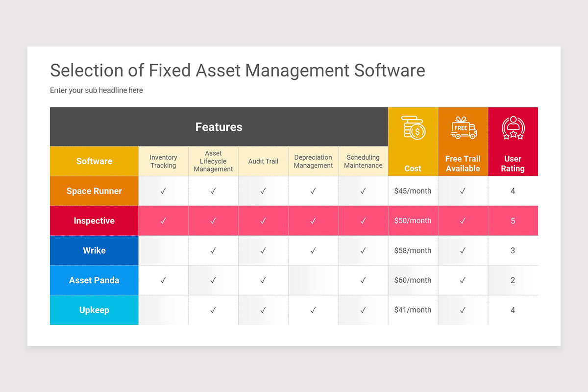The width and height of the screenshot is (588, 392).
Task: Select the Space Runner row label
Action: tap(94, 191)
